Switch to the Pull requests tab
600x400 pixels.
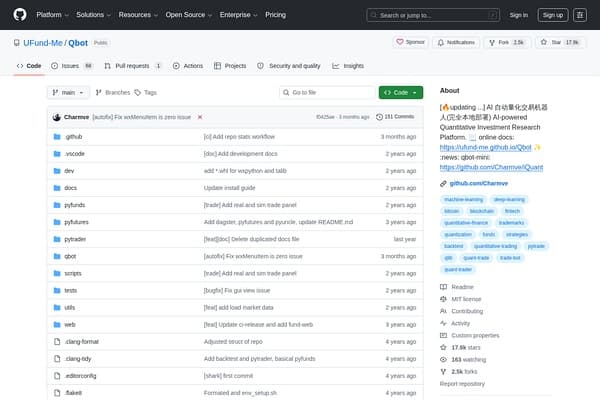pos(133,66)
